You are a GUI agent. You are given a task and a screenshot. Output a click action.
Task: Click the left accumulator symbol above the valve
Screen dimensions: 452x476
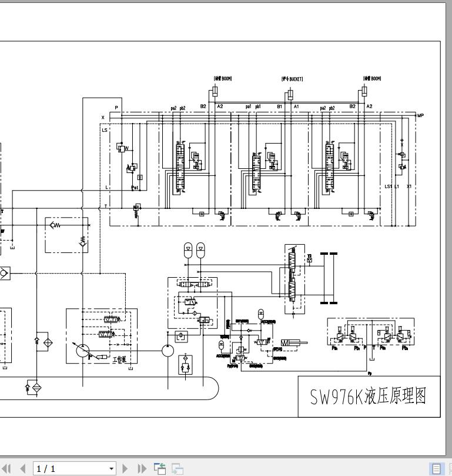pos(188,250)
